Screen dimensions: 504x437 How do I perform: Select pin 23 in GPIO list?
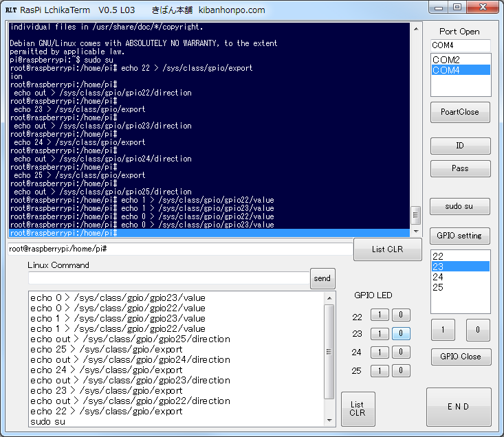(x=460, y=267)
